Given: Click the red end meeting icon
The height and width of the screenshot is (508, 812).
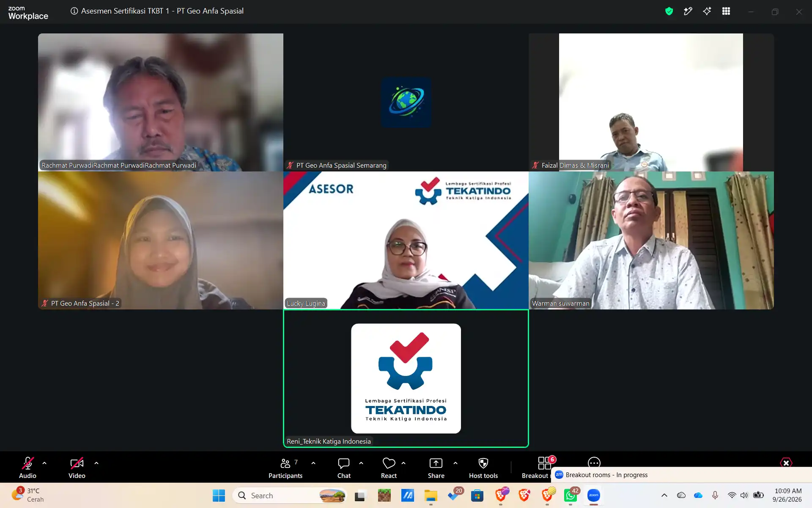Looking at the screenshot, I should (786, 463).
